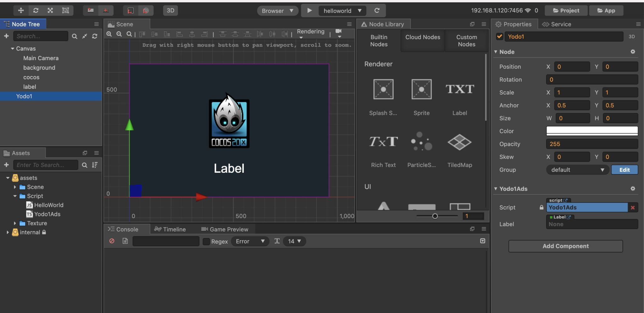Pick the Sprite node icon
The width and height of the screenshot is (644, 313).
click(421, 89)
